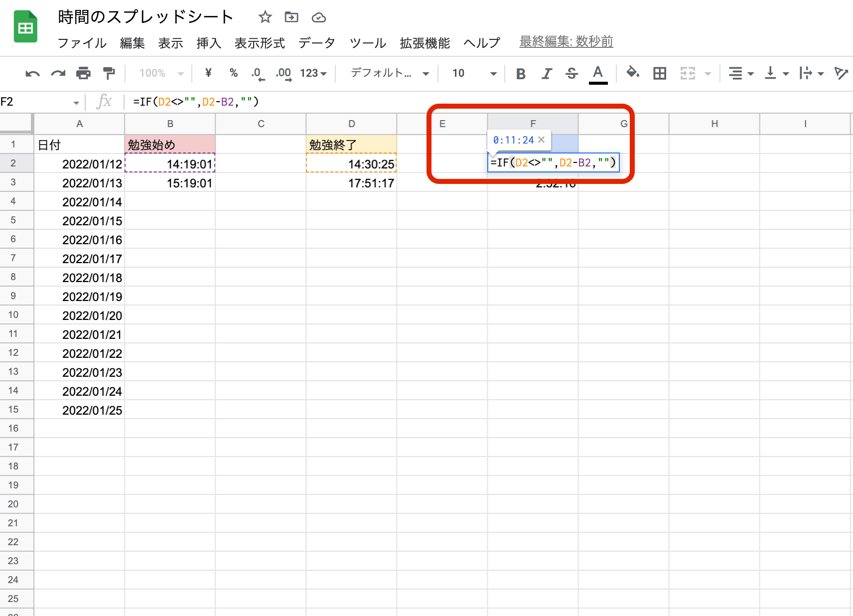Open the 表示 menu
This screenshot has height=616, width=853.
(x=171, y=43)
